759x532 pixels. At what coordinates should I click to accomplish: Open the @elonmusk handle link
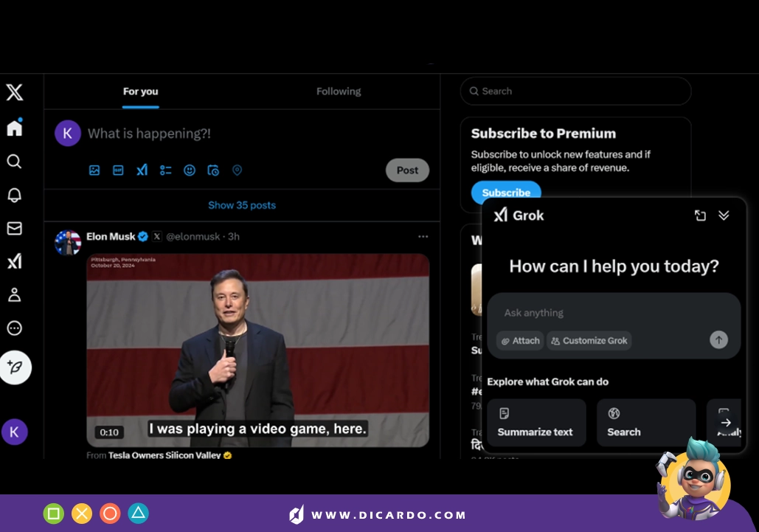(x=193, y=237)
